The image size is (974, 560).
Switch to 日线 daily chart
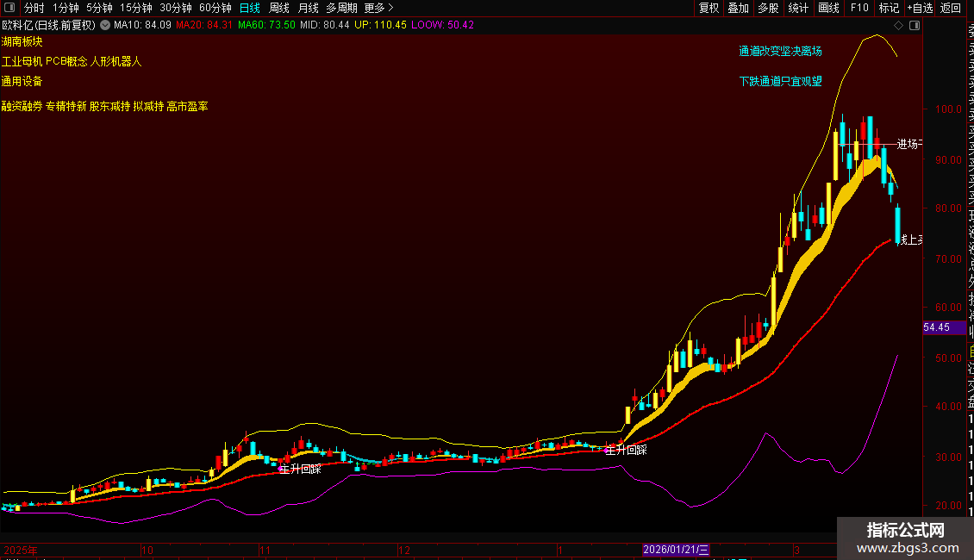tap(250, 8)
